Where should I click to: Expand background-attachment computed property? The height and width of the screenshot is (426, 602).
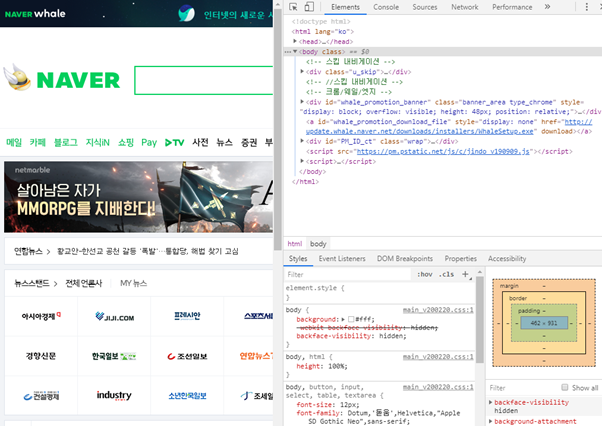pyautogui.click(x=491, y=421)
